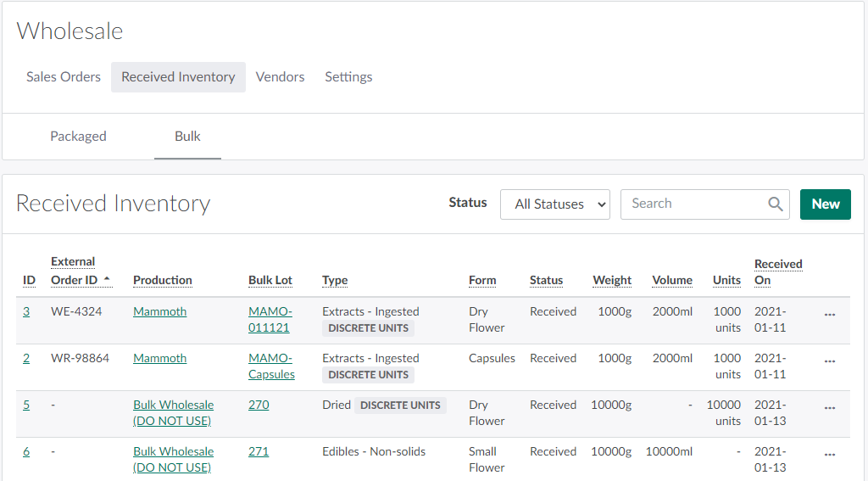Expand the All Statuses dropdown
Screen dimensions: 868x481
point(554,204)
